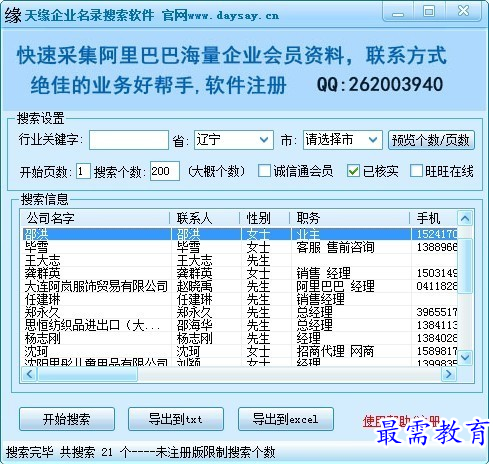The width and height of the screenshot is (498, 464).
Task: Click the 阿里巴巴 经理 job cell
Action: tap(335, 286)
